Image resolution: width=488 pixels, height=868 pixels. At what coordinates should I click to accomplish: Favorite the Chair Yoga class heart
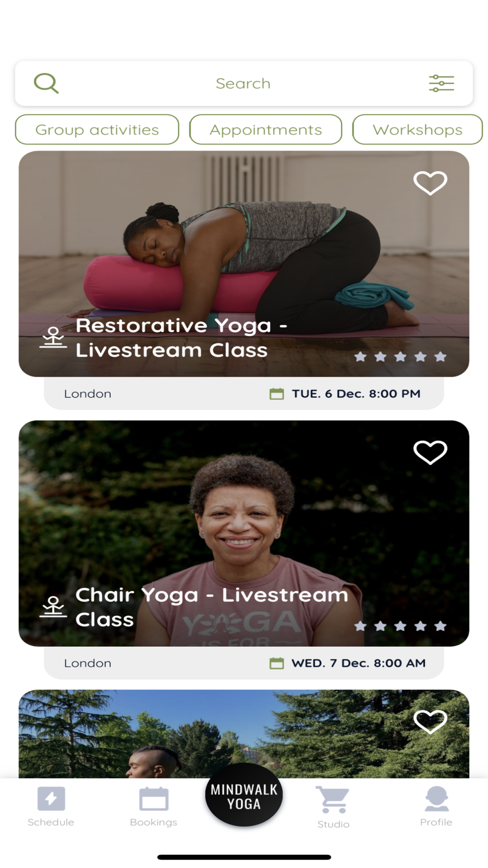coord(430,453)
